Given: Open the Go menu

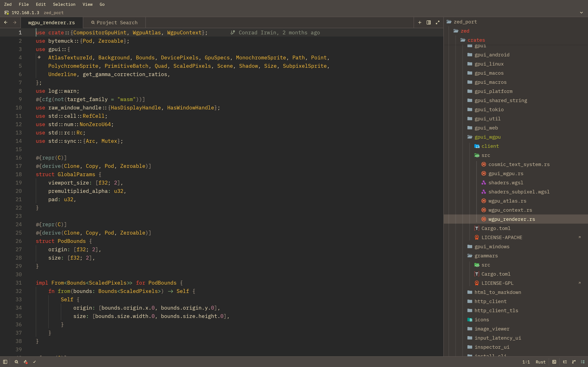Looking at the screenshot, I should tap(102, 4).
